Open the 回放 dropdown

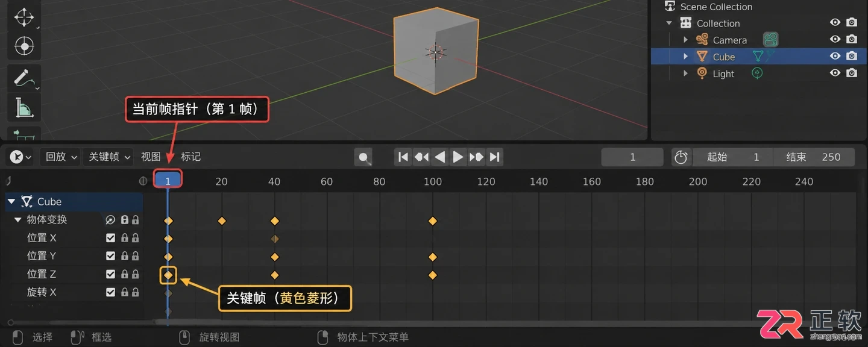[61, 157]
